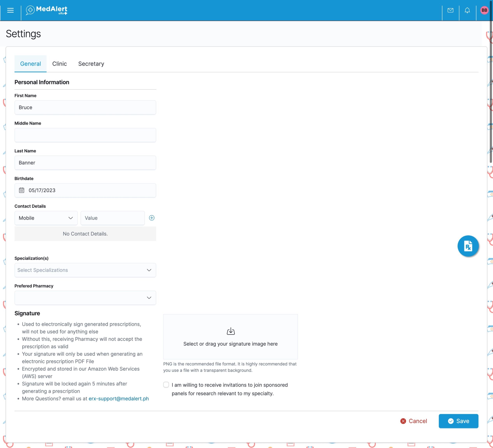
Task: Check the sponsored panels invitation checkbox
Action: [x=166, y=385]
